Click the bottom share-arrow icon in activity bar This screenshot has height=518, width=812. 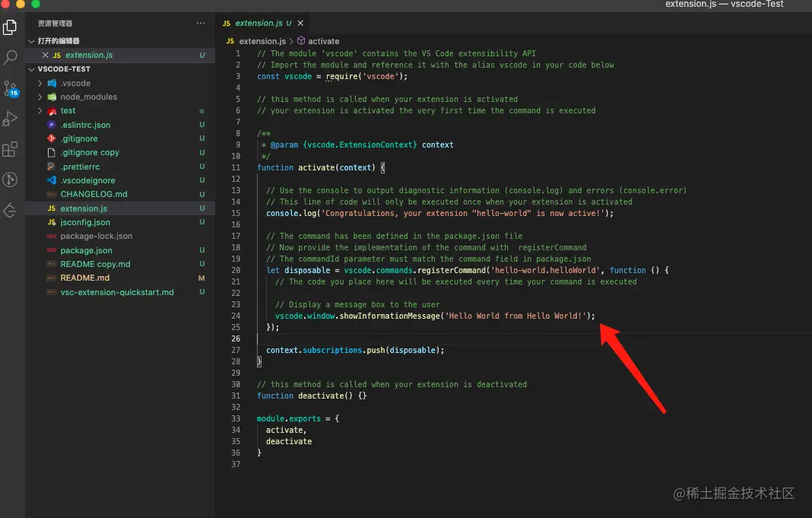10,210
